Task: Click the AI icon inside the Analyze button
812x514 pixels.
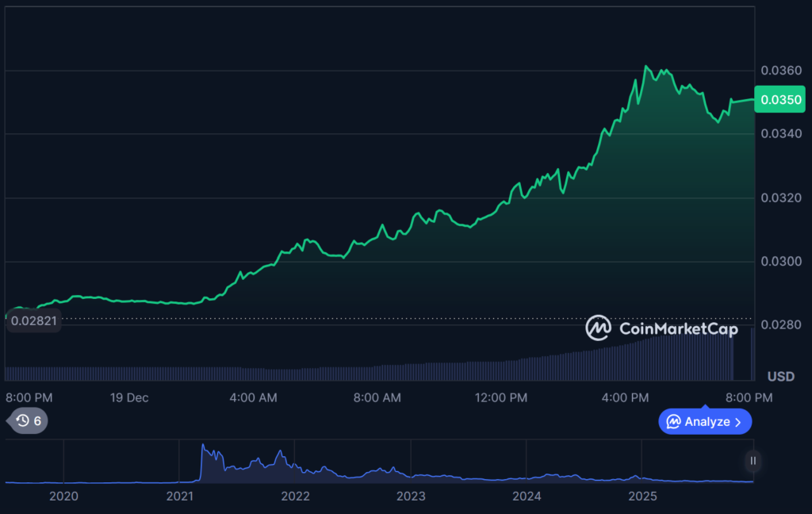Action: 673,421
